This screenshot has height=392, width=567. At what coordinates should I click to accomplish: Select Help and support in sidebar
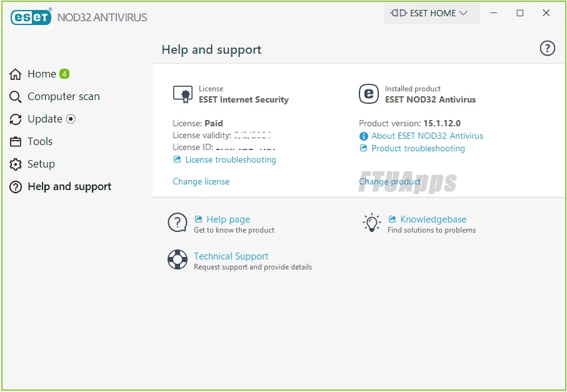[x=69, y=186]
